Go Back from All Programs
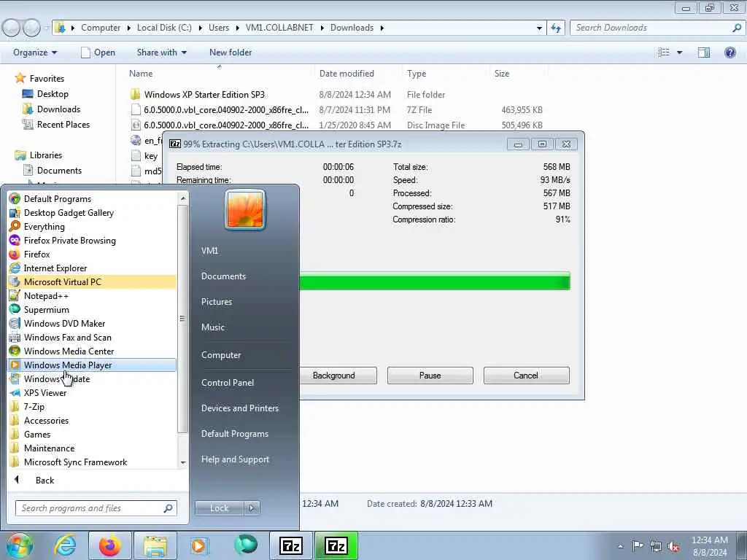747x560 pixels. [44, 481]
